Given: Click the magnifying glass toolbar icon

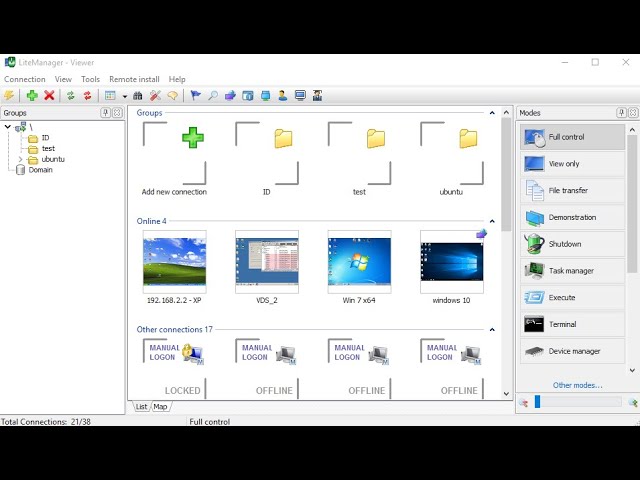Looking at the screenshot, I should pyautogui.click(x=213, y=96).
